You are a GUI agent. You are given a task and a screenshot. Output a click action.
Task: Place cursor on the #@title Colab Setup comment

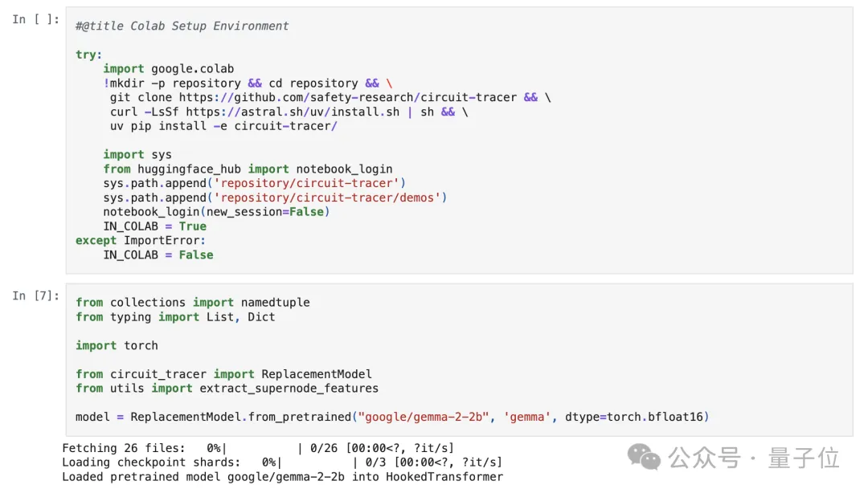pyautogui.click(x=182, y=26)
